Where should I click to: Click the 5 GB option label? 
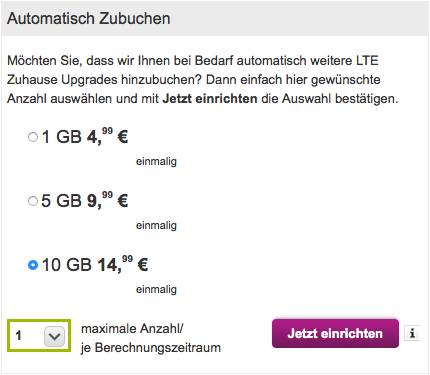click(x=61, y=201)
